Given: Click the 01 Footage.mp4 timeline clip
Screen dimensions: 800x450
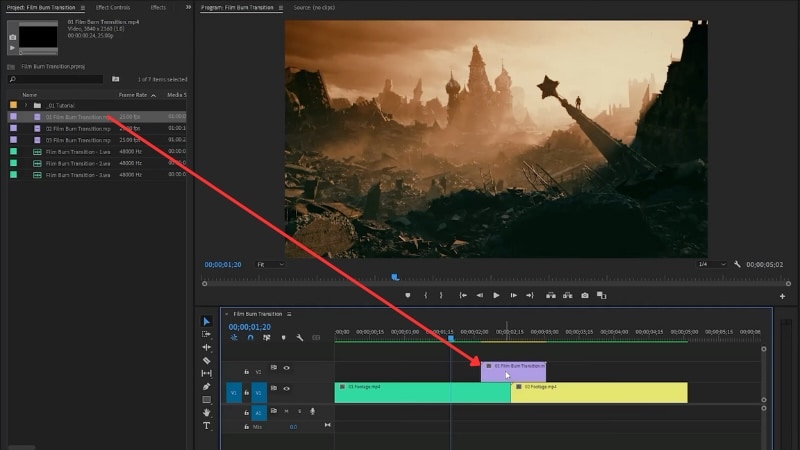Looking at the screenshot, I should coord(422,393).
